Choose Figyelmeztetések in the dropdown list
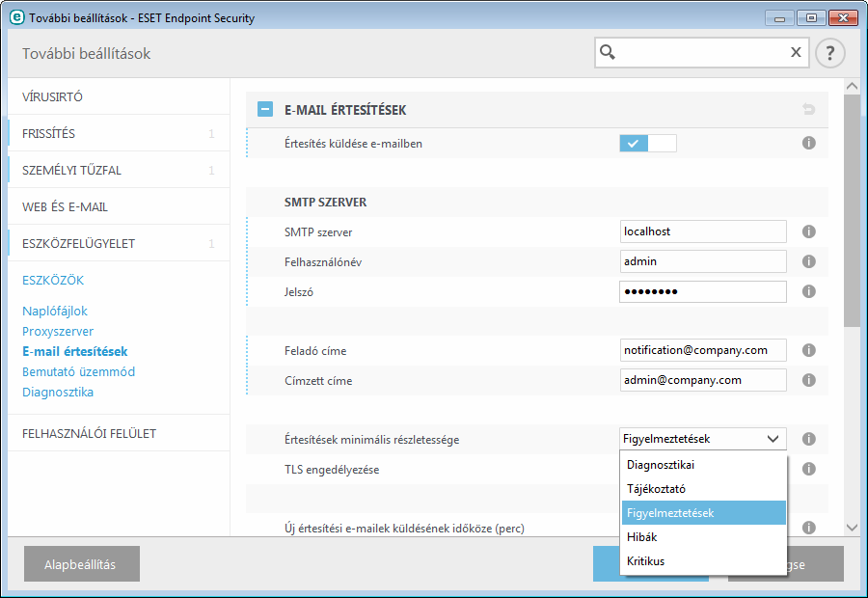Screen dimensions: 868x598 pos(704,513)
